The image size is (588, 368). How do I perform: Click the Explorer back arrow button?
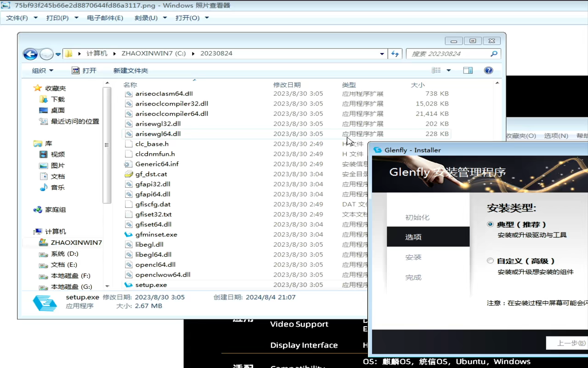click(x=30, y=54)
